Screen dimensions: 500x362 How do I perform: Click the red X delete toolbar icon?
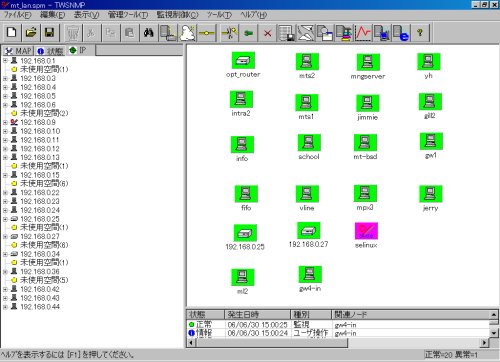[x=267, y=33]
